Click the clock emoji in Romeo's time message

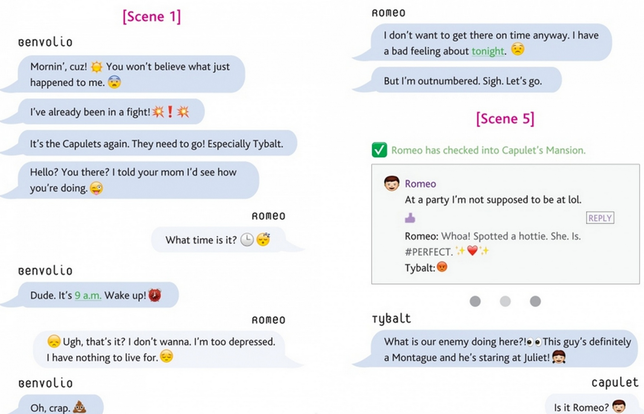click(246, 240)
